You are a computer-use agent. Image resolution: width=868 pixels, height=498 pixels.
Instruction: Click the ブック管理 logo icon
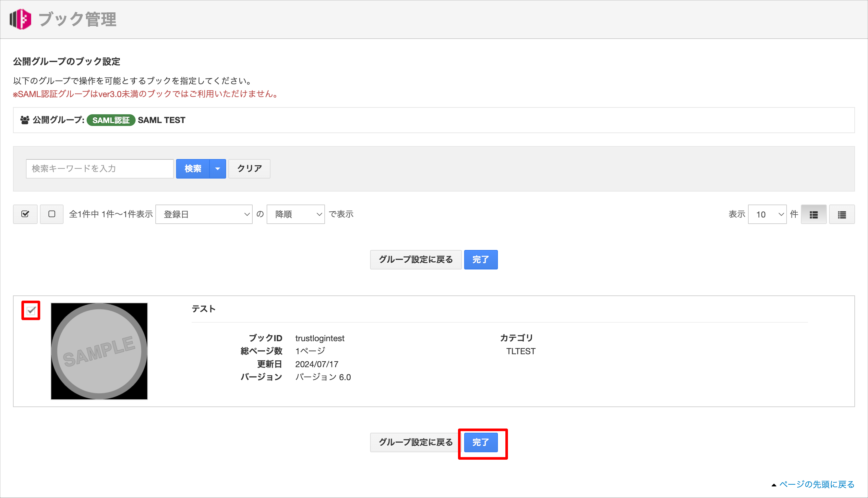click(20, 19)
